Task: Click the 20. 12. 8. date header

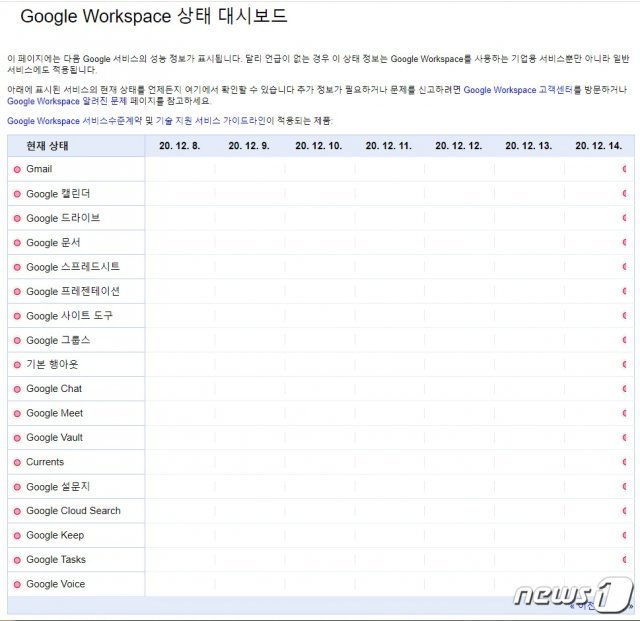Action: 180,146
